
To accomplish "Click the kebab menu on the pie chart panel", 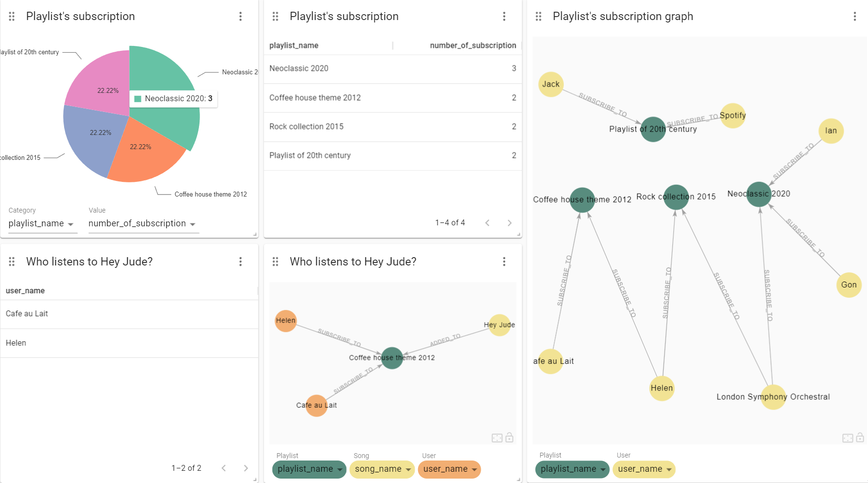I will click(x=241, y=16).
